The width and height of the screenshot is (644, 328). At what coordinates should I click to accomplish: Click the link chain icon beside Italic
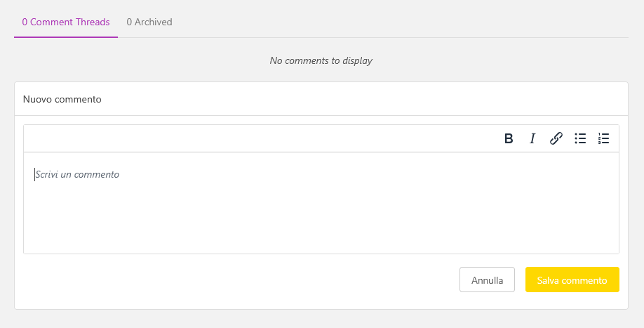[x=556, y=138]
